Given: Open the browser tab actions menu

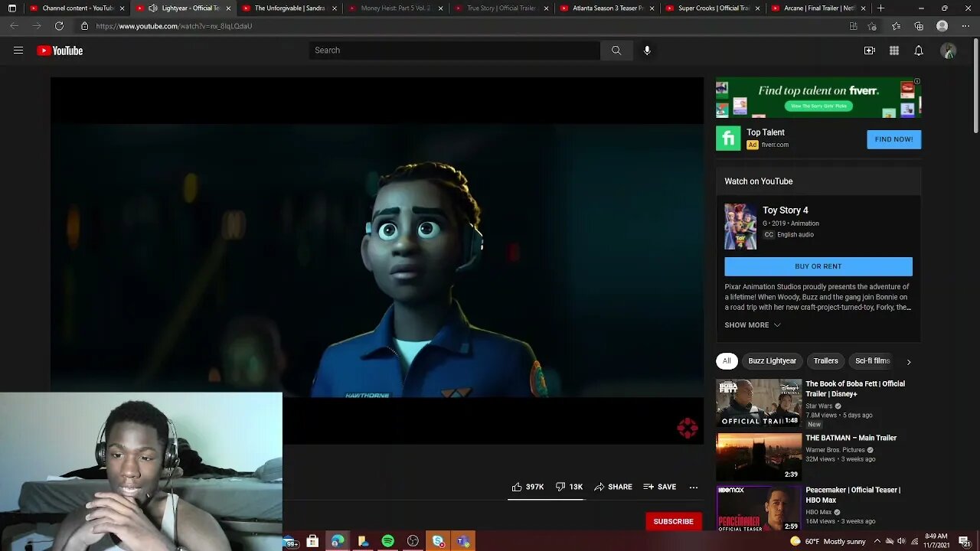Looking at the screenshot, I should [11, 8].
